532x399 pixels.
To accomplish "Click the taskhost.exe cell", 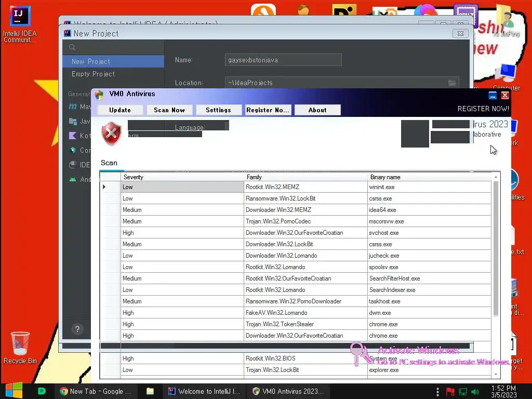I will [430, 301].
